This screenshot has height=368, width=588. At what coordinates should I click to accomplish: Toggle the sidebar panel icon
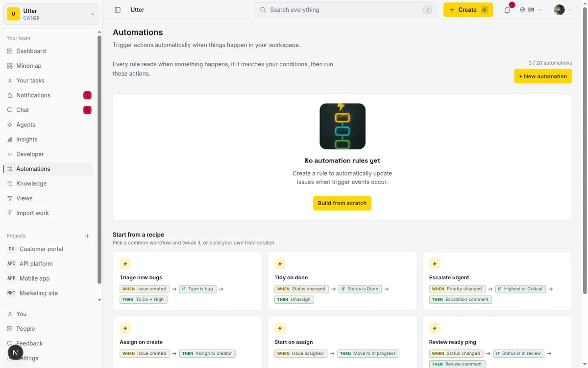click(x=118, y=10)
